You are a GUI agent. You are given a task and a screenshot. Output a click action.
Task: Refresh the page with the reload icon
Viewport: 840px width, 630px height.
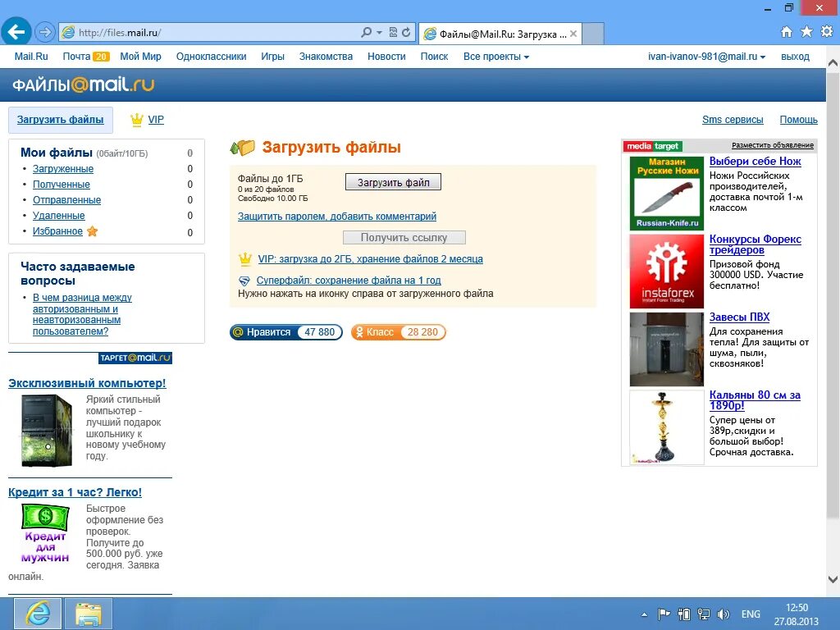[x=406, y=33]
